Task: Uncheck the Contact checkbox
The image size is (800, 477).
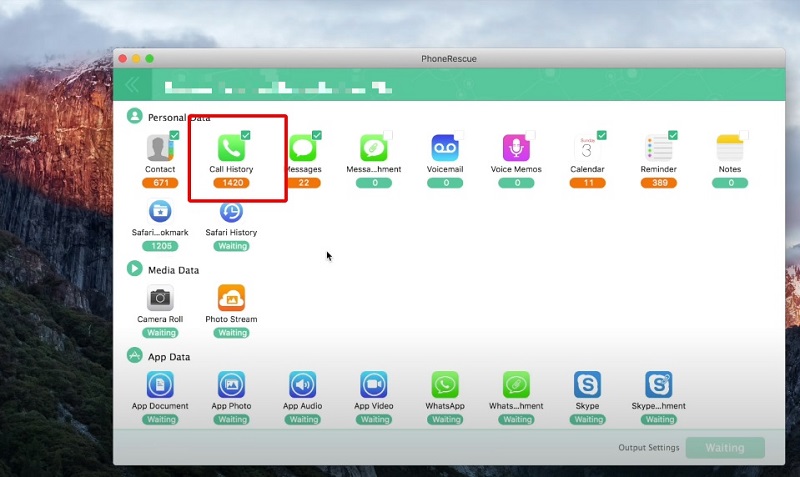Action: (174, 135)
